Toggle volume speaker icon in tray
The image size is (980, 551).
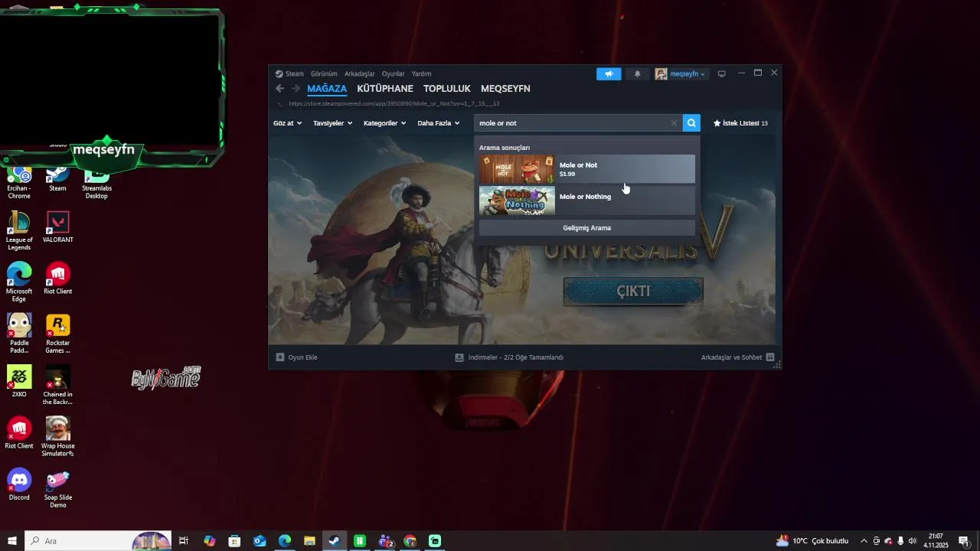pyautogui.click(x=913, y=541)
